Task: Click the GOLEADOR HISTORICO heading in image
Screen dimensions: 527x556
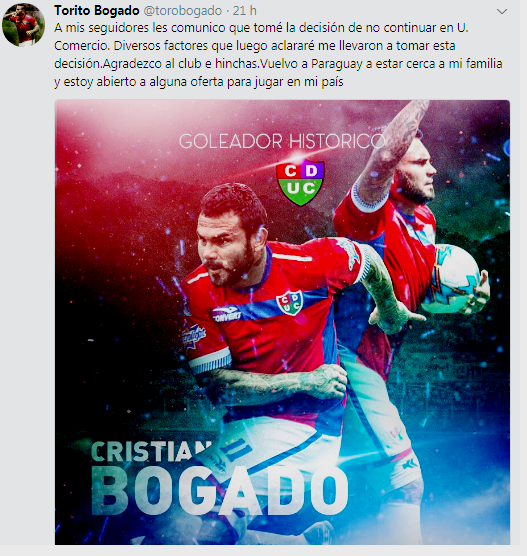Action: (x=282, y=141)
